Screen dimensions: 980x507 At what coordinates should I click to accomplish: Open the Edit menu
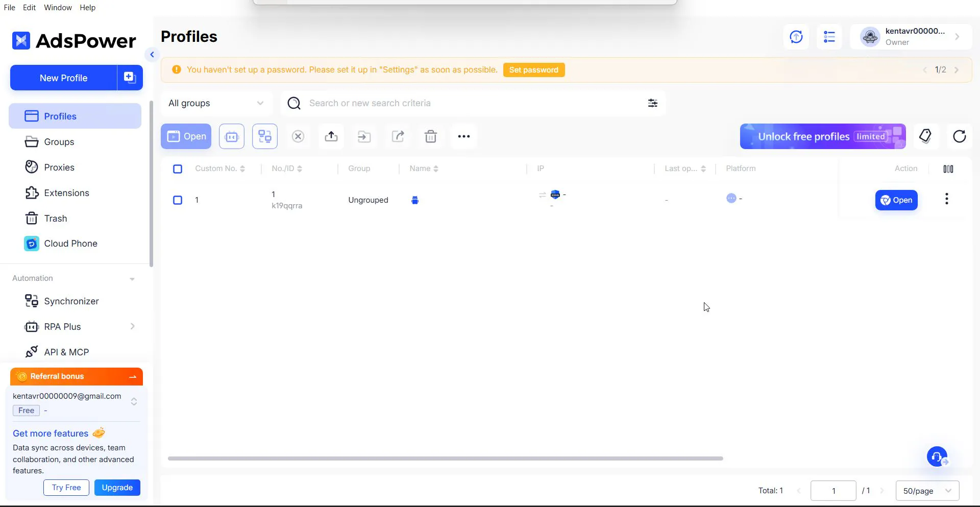click(29, 8)
